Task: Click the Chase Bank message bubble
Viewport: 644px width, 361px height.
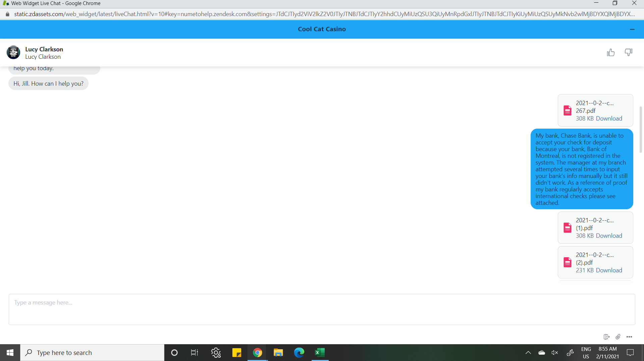Action: coord(582,169)
